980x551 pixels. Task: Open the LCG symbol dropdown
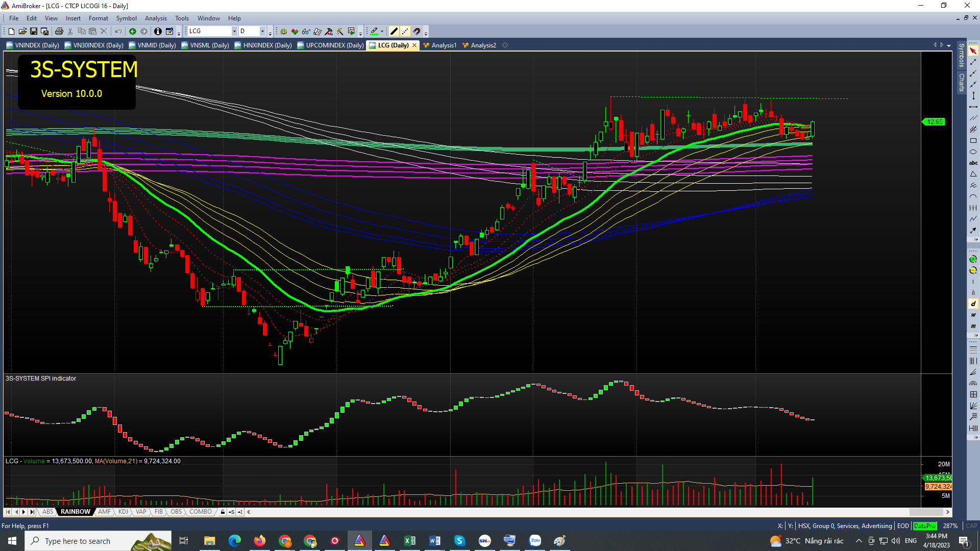234,31
